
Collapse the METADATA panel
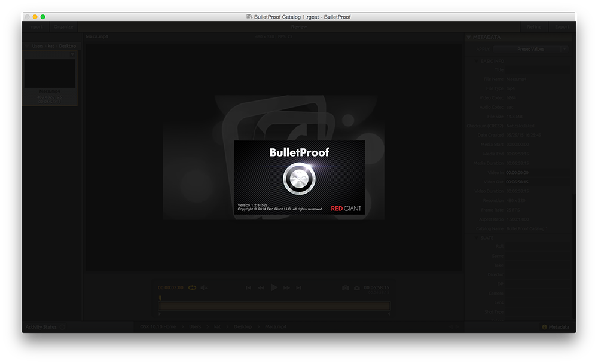pos(468,37)
